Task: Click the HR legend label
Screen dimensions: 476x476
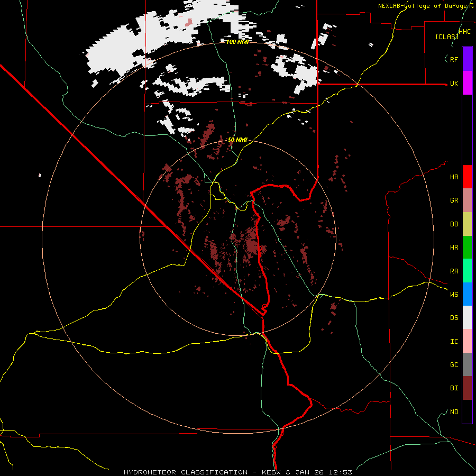Action: [x=454, y=248]
